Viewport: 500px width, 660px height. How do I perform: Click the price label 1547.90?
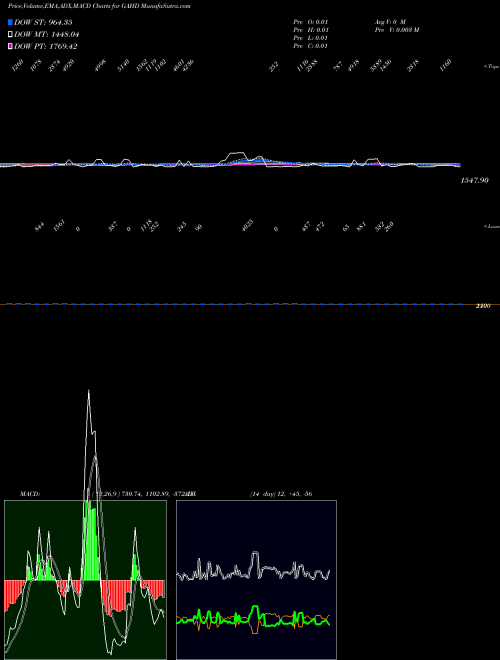(475, 180)
